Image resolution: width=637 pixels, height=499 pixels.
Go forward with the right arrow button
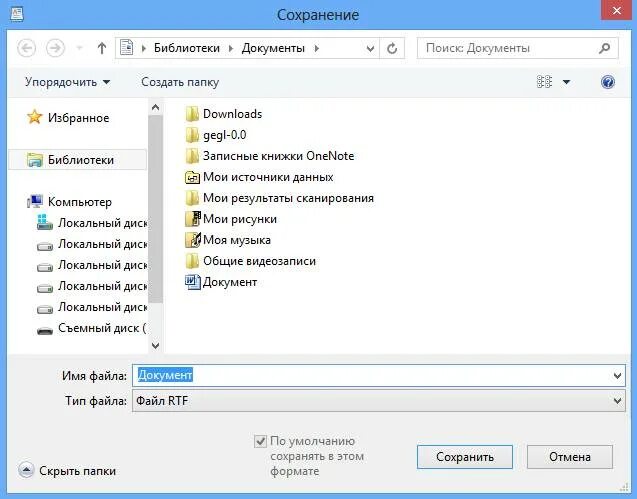pos(55,48)
